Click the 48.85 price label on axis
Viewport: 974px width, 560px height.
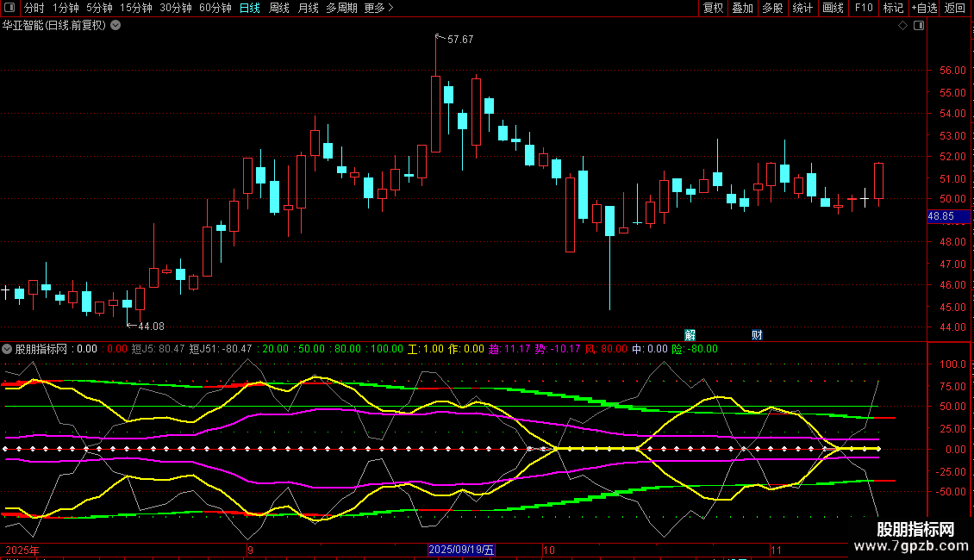pyautogui.click(x=940, y=216)
